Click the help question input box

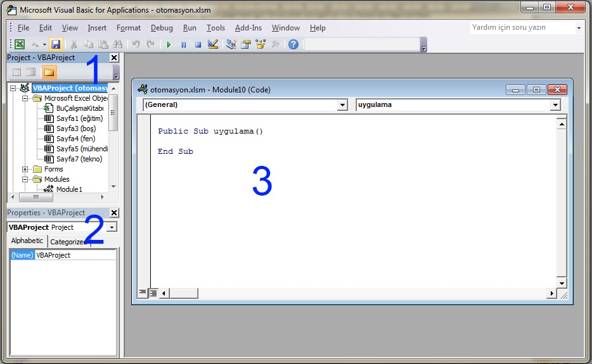(x=523, y=27)
